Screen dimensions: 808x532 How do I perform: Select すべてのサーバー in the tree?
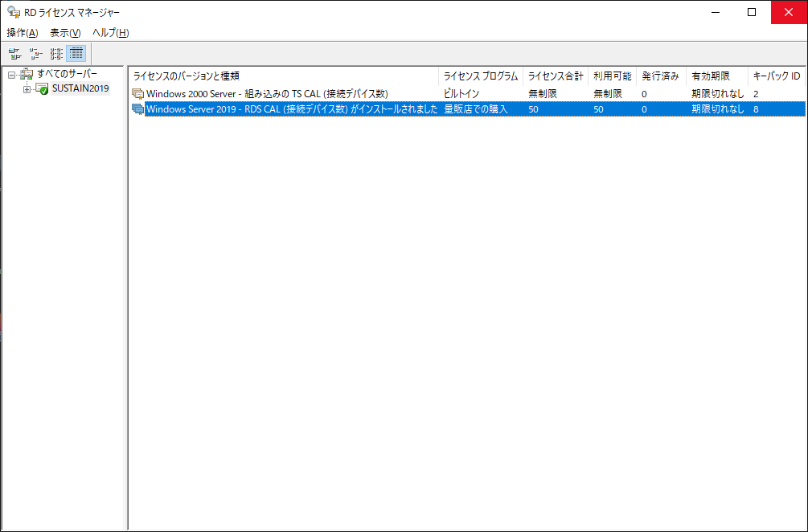[x=67, y=74]
